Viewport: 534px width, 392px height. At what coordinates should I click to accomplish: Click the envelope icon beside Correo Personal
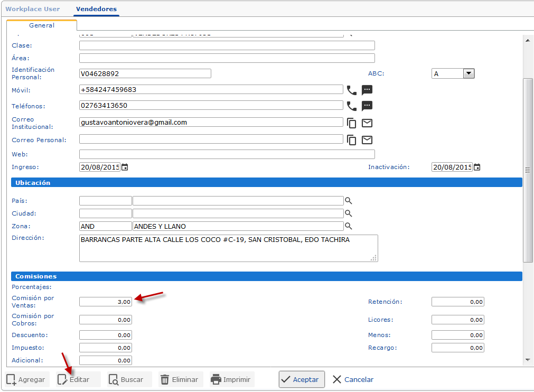(367, 140)
